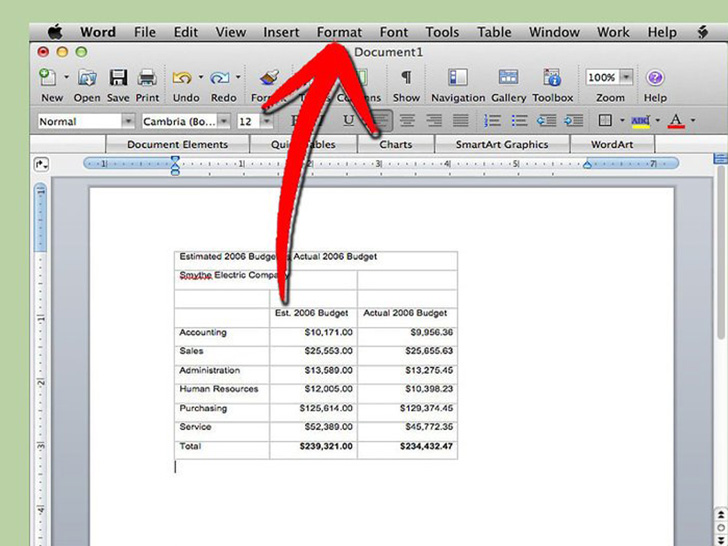
Task: Decrease the paragraph indent
Action: (546, 121)
